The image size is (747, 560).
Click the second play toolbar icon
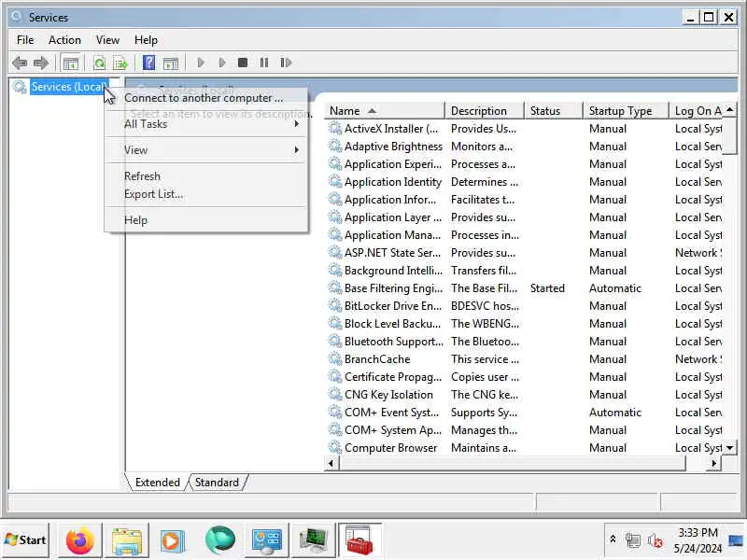pyautogui.click(x=221, y=63)
